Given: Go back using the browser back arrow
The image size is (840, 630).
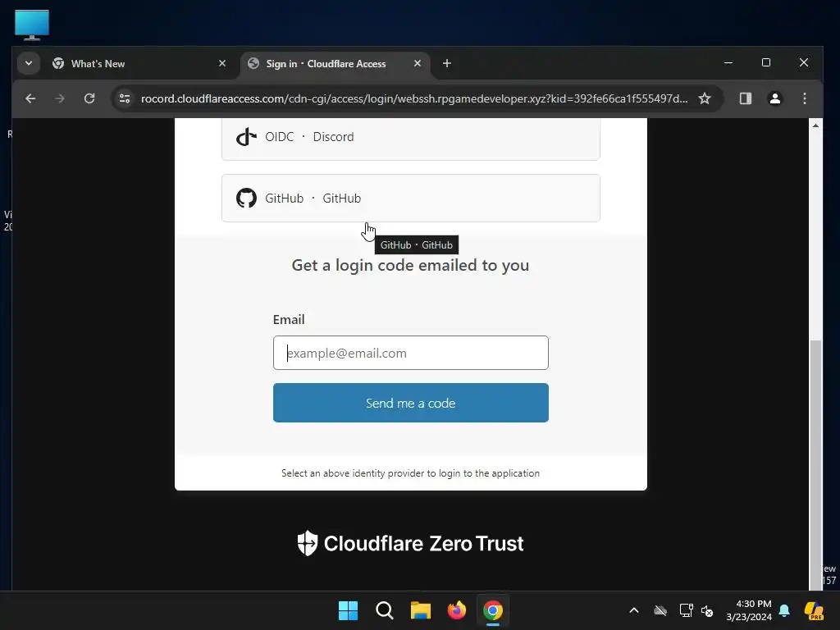Looking at the screenshot, I should click(x=30, y=98).
